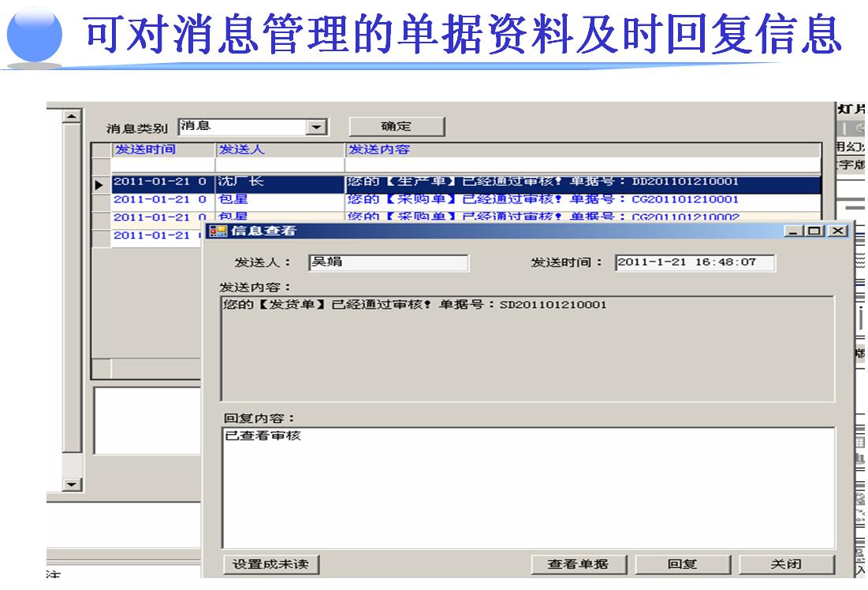Send the reply with the 回复 button

click(682, 564)
